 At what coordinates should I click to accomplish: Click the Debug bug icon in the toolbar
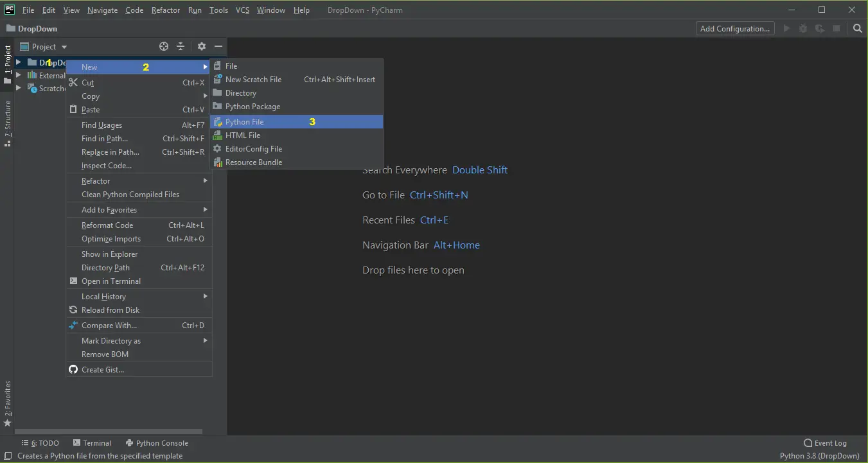tap(802, 28)
